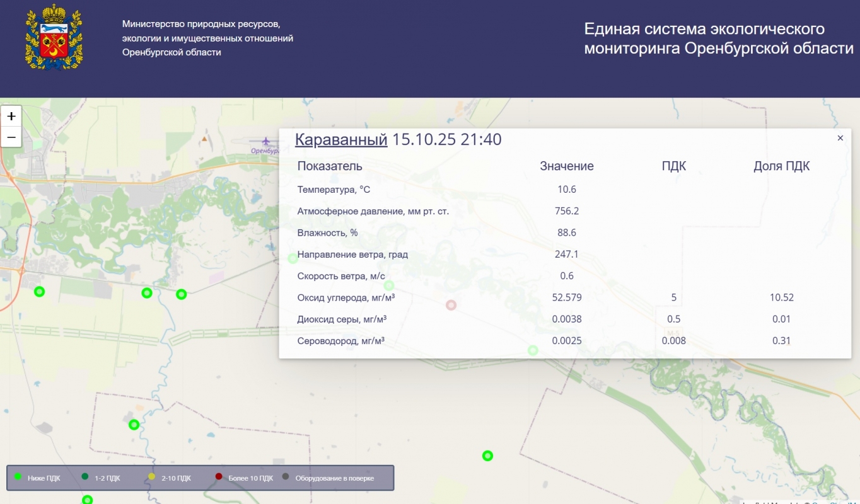The image size is (860, 504).
Task: Click the green Ниже ПДК legend dot
Action: click(18, 477)
